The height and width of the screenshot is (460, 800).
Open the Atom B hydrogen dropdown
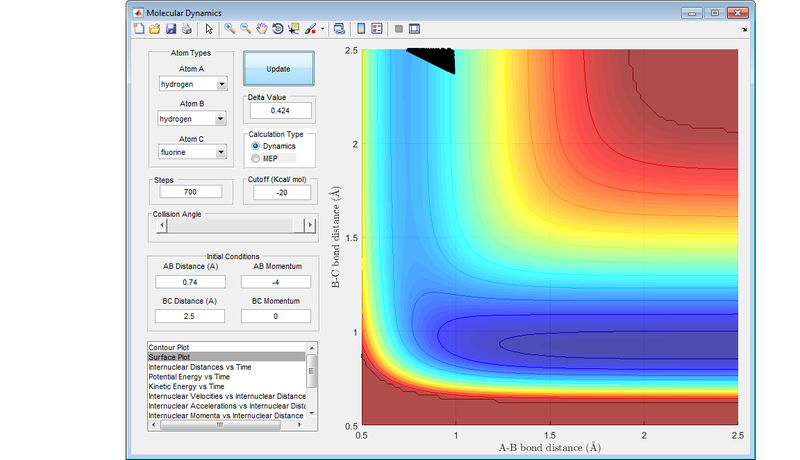[x=193, y=119]
